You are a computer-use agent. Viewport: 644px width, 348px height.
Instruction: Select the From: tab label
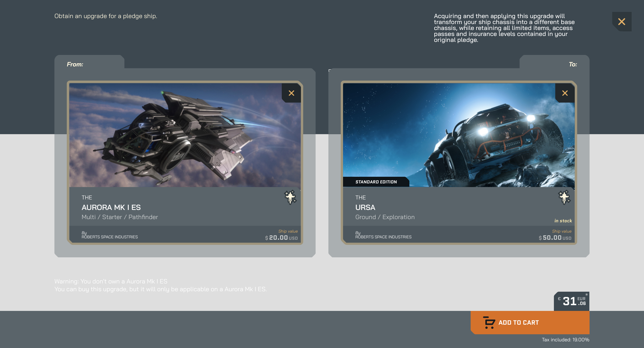coord(75,64)
